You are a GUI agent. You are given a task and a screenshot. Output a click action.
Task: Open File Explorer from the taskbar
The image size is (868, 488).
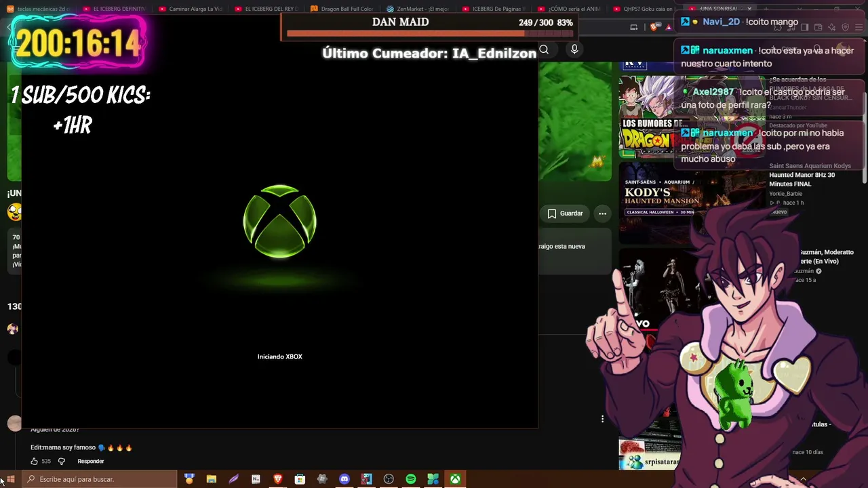click(211, 479)
